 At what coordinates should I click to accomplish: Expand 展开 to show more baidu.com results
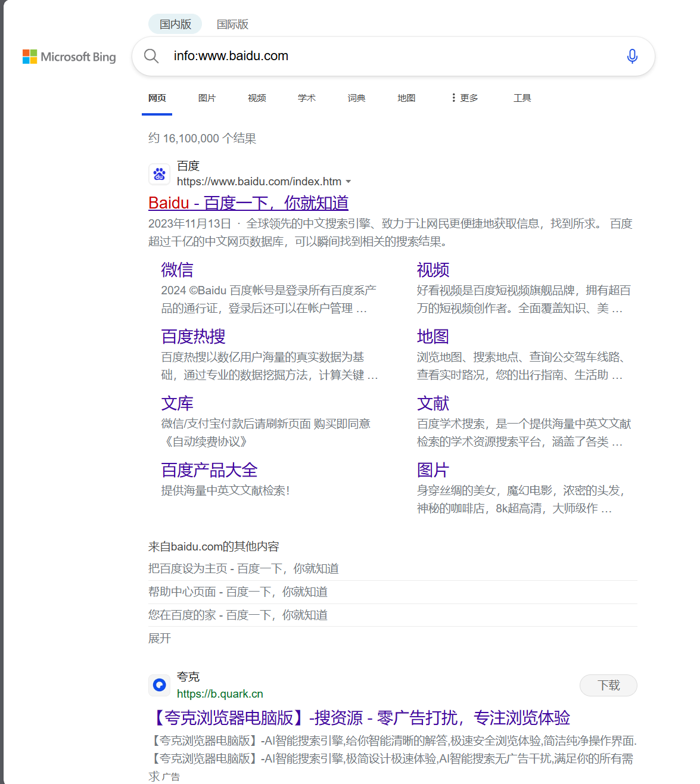(158, 638)
